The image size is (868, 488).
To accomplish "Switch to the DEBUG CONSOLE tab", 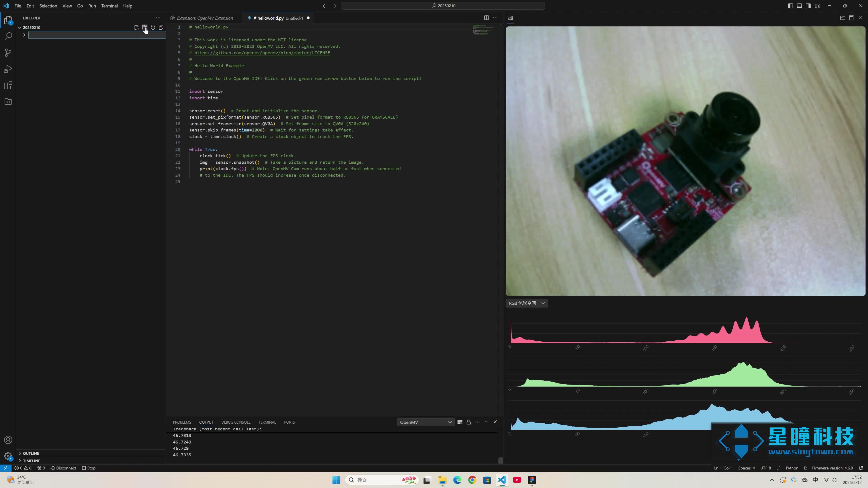I will click(236, 422).
